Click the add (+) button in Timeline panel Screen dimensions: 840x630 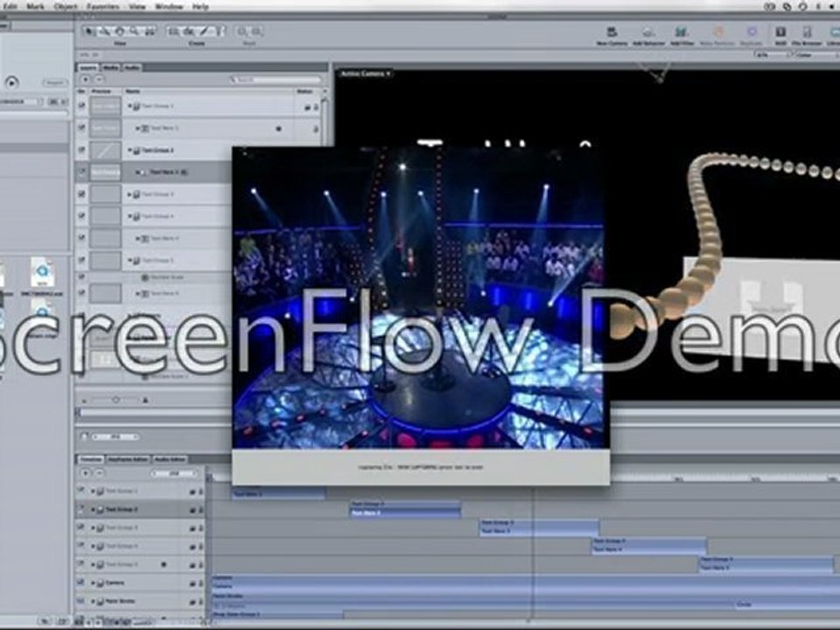(86, 473)
